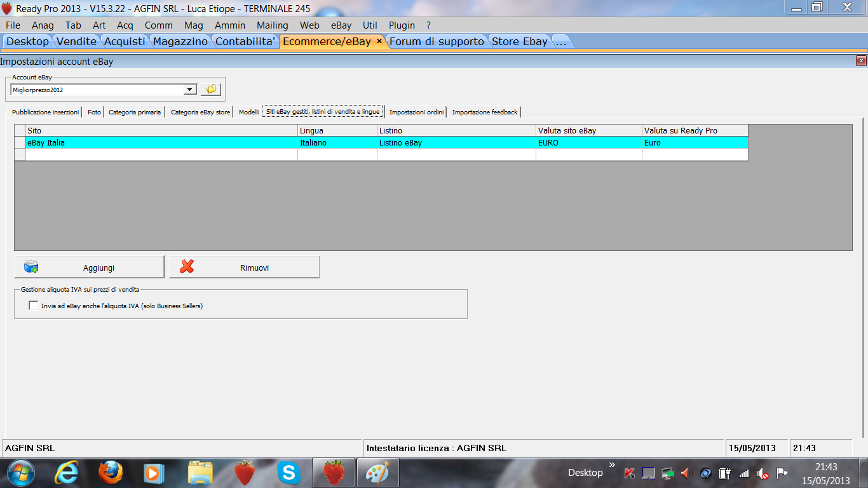Click the Rimuovi button
The height and width of the screenshot is (488, 868).
245,268
